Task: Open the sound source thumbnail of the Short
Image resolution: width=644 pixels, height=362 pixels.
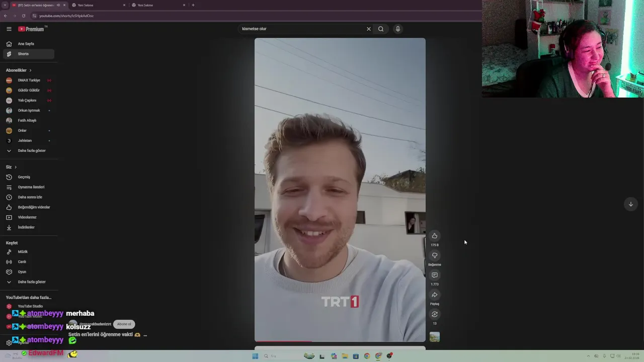Action: point(435,337)
